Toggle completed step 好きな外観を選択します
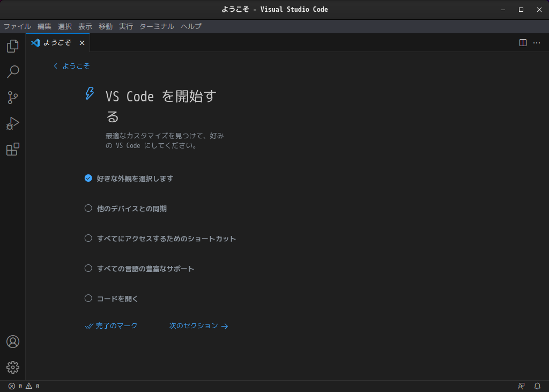Screen dimensions: 549x392 88,179
